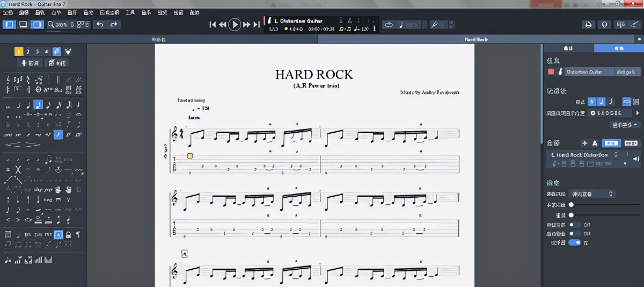Image resolution: width=644 pixels, height=287 pixels.
Task: Open the playing style dropdown in the right panel
Action: [591, 193]
